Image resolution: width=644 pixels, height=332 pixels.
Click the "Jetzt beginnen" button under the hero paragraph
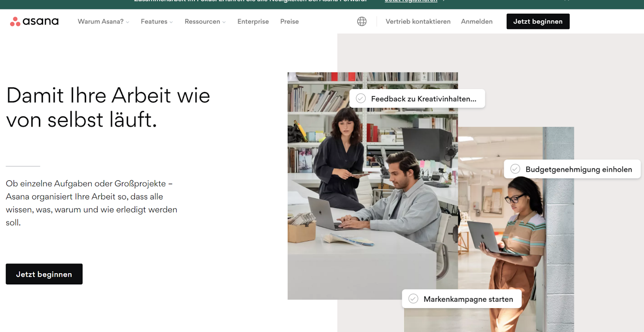pyautogui.click(x=44, y=274)
